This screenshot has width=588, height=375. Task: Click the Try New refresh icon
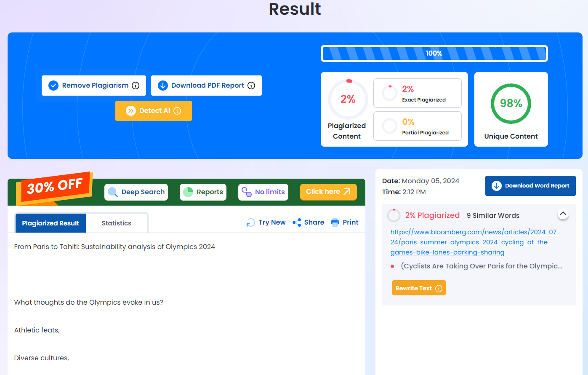pyautogui.click(x=250, y=222)
